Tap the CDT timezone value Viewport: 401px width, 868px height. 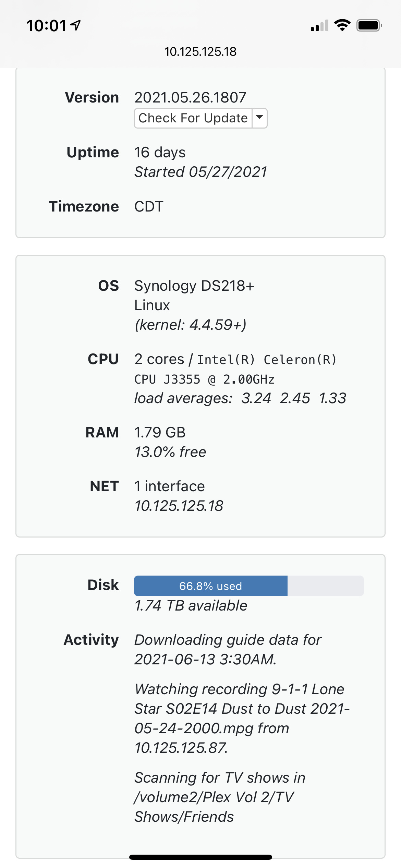(x=149, y=207)
